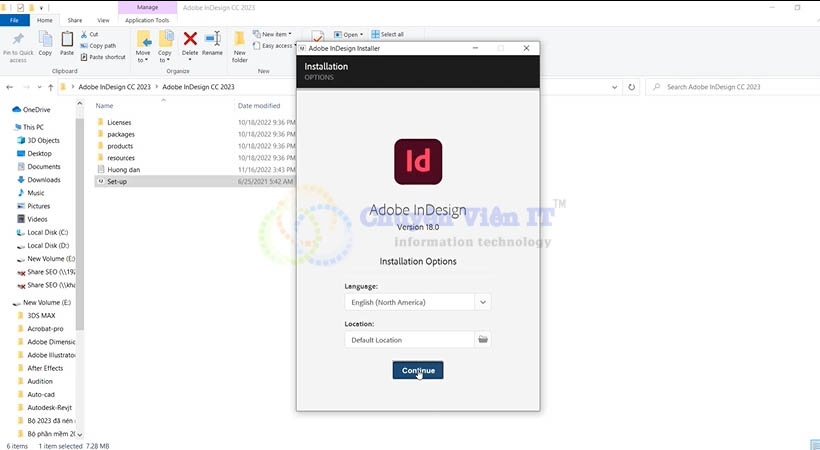Screen dimensions: 820x450
Task: Open the 3DS MAX folder in sidebar
Action: [41, 316]
